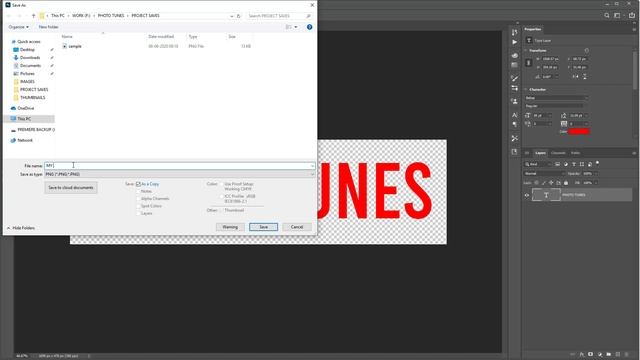Click Save to cloud documents button
The width and height of the screenshot is (640, 360).
[x=71, y=188]
